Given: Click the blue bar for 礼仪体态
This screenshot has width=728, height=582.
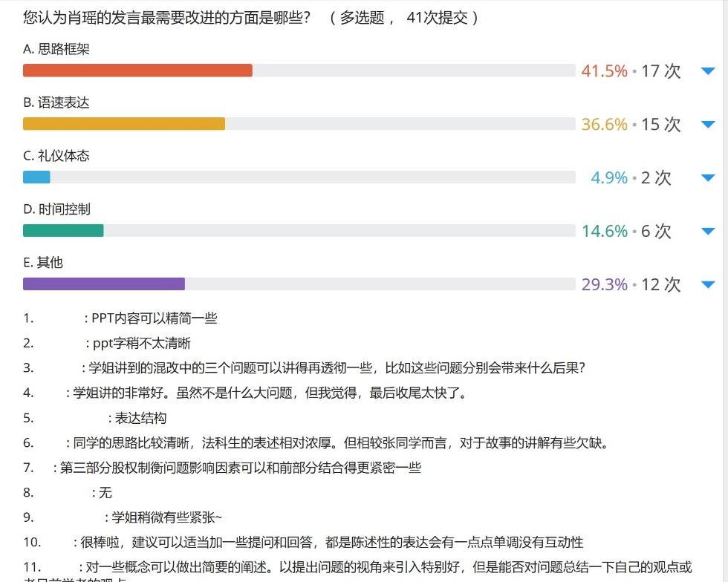Looking at the screenshot, I should [x=36, y=177].
